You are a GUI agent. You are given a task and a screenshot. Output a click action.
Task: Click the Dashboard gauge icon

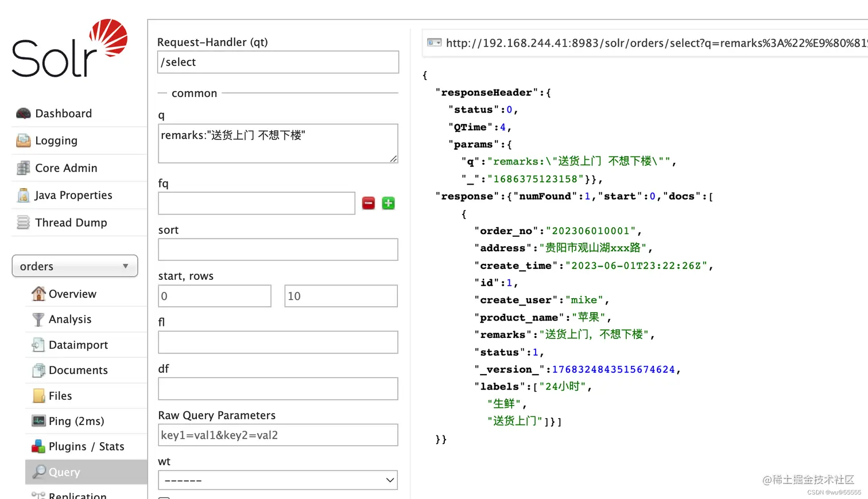tap(24, 113)
